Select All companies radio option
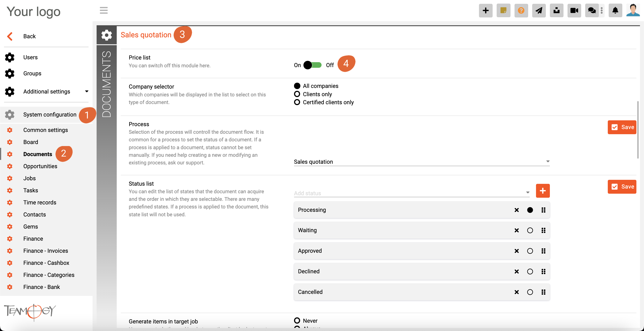This screenshot has width=644, height=331. tap(297, 86)
